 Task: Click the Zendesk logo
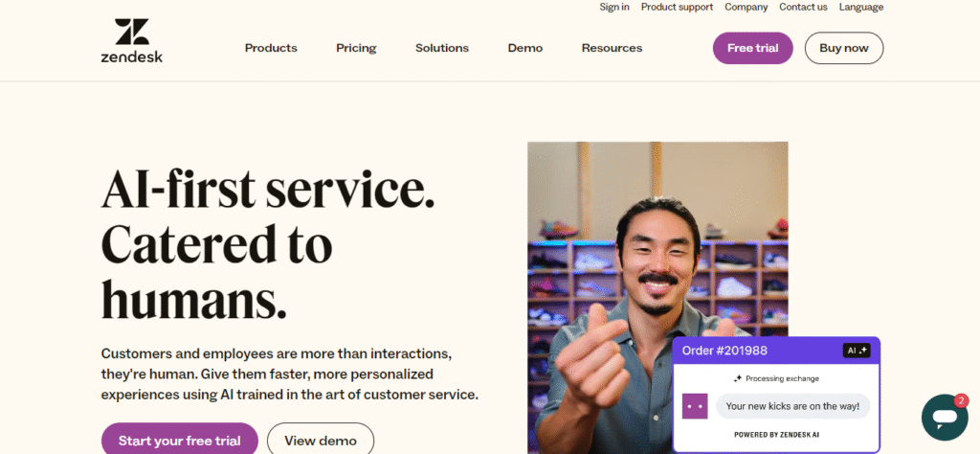pyautogui.click(x=132, y=40)
